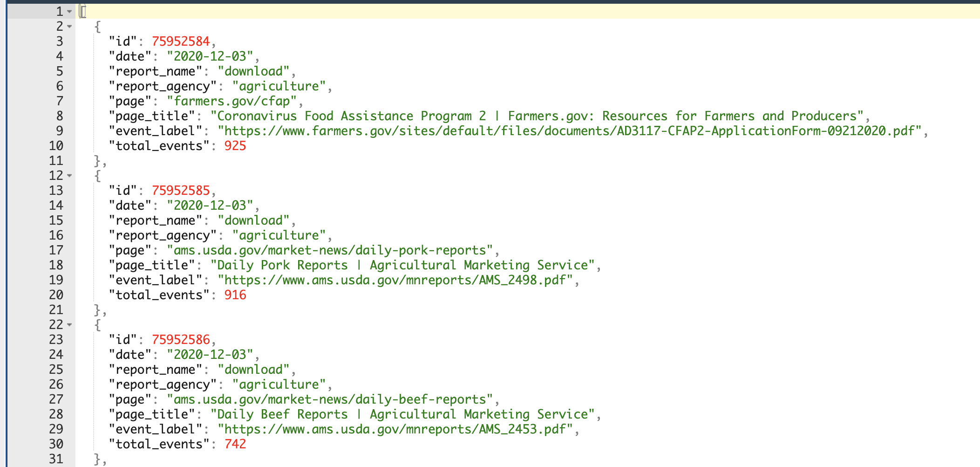This screenshot has width=980, height=467.
Task: Click the "download" value on line 15
Action: (x=253, y=220)
